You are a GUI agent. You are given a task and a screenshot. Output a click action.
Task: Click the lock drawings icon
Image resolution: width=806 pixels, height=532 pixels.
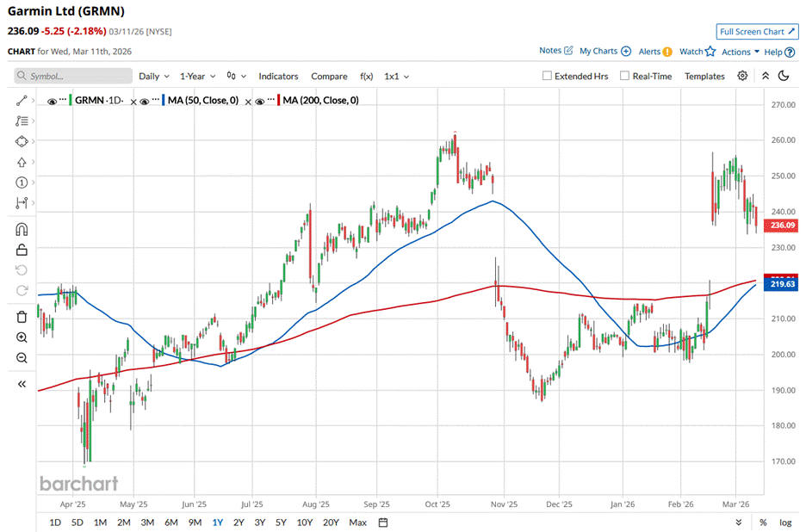(22, 250)
